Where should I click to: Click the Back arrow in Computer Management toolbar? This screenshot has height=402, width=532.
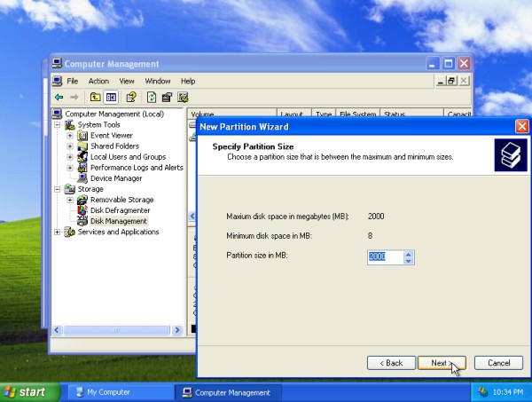tap(59, 98)
